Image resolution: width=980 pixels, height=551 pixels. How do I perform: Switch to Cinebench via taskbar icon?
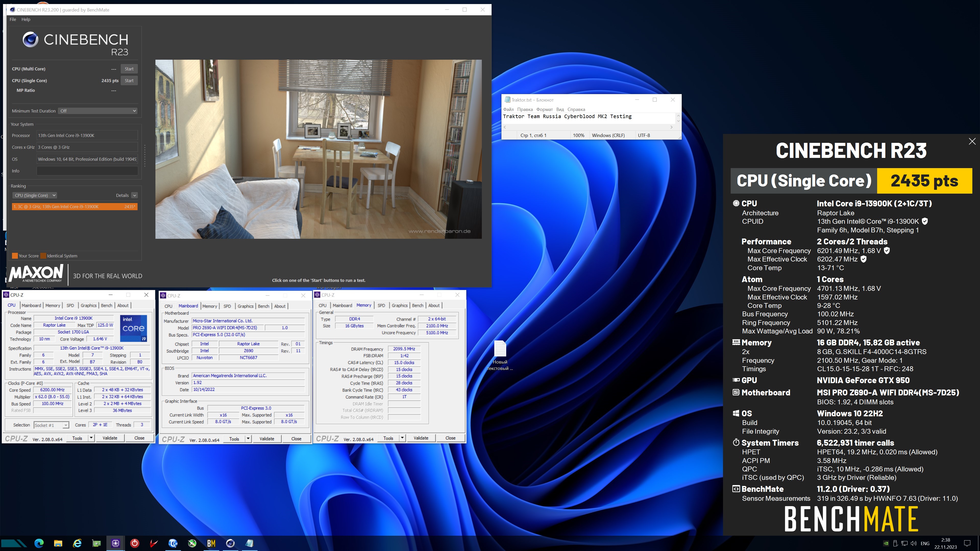(230, 543)
